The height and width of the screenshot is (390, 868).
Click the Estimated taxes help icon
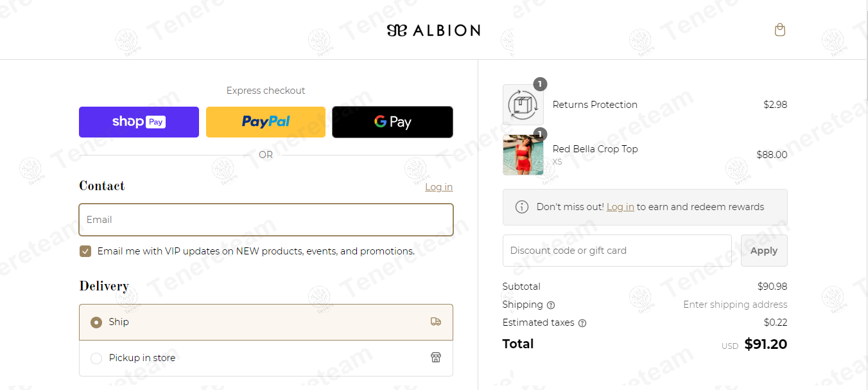(582, 323)
